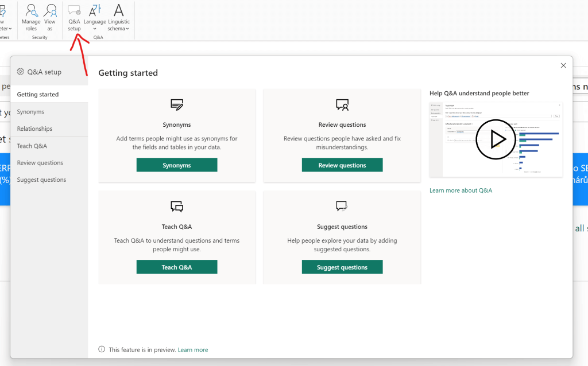Screen dimensions: 588x366
Task: Click the Suggest questions card icon
Action: coord(342,207)
